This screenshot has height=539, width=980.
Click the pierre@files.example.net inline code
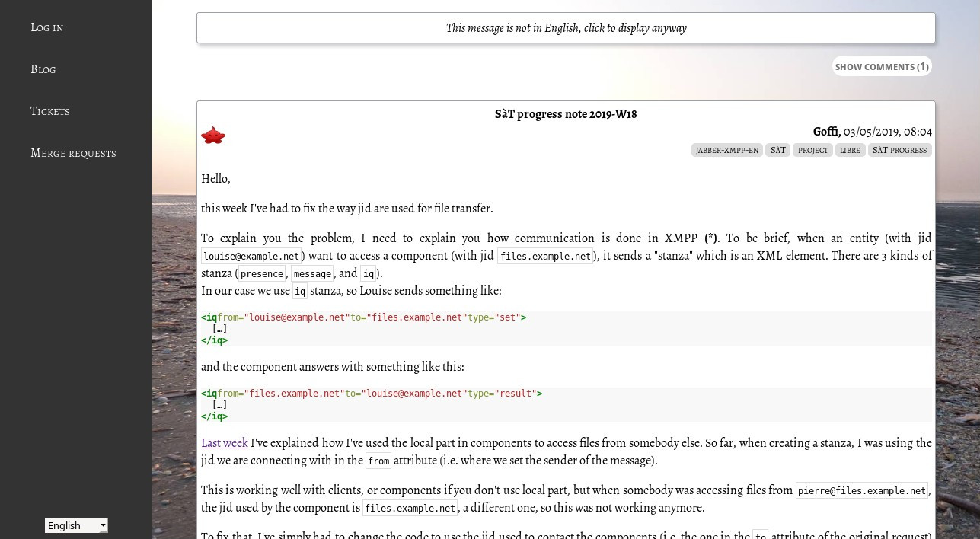pos(862,491)
